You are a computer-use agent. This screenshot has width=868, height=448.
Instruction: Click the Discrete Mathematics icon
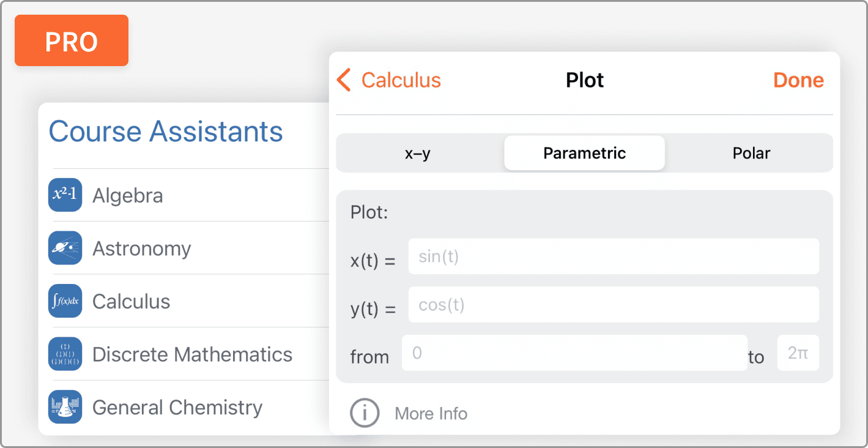(x=65, y=354)
